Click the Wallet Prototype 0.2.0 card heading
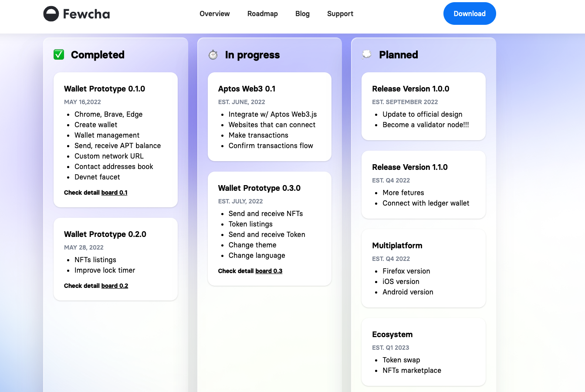 coord(105,234)
